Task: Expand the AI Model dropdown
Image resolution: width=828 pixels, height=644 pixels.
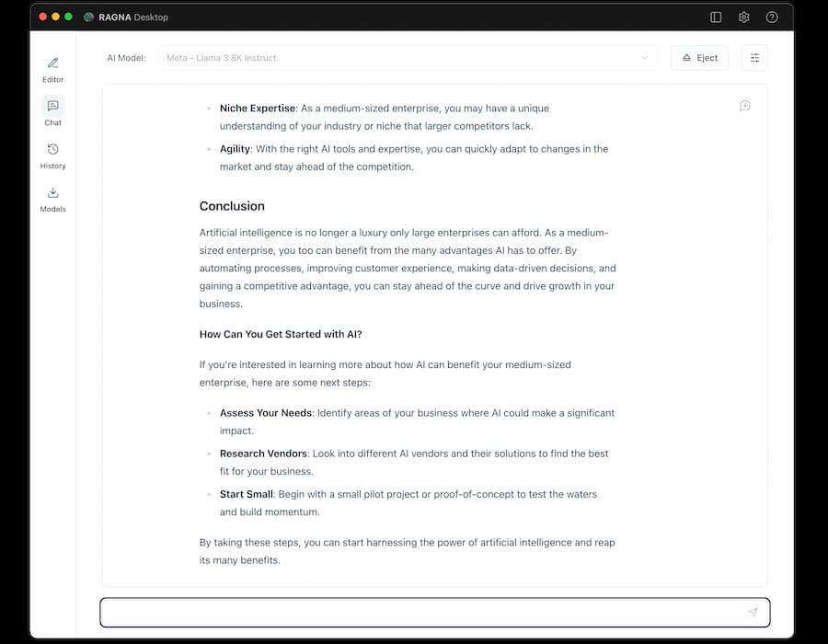Action: pyautogui.click(x=408, y=58)
